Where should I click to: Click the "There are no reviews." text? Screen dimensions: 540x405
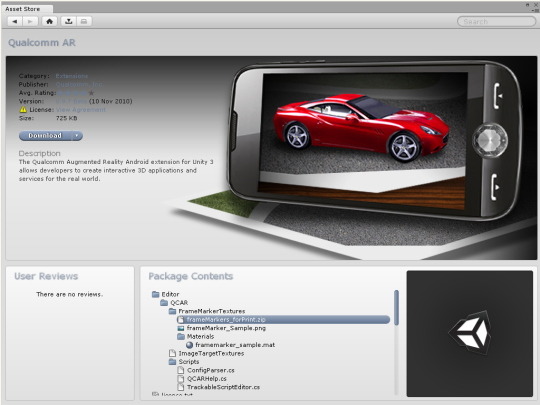[70, 294]
